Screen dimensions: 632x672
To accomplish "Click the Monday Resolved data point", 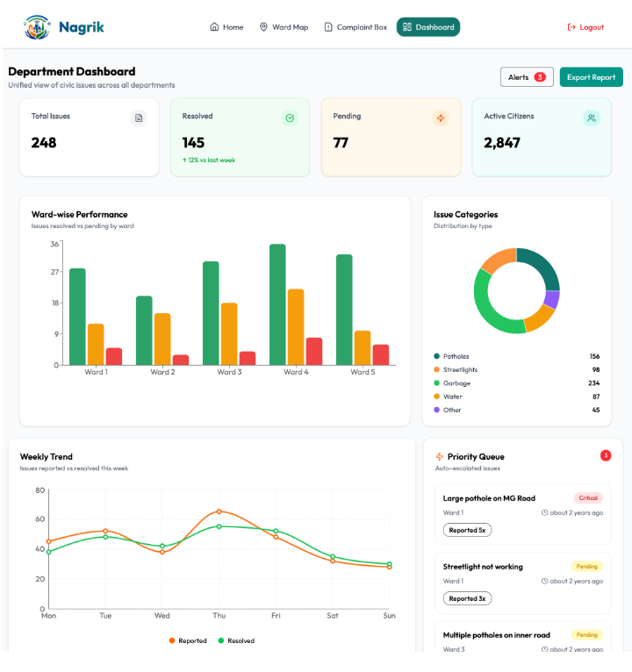I will pyautogui.click(x=49, y=552).
